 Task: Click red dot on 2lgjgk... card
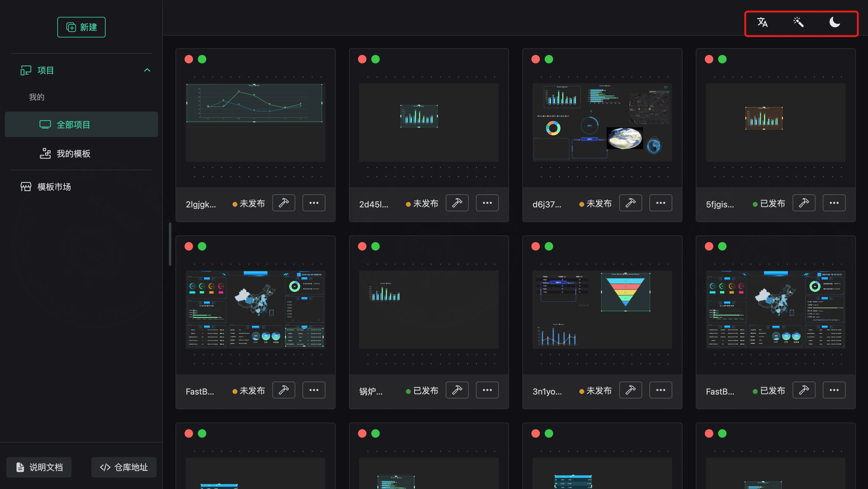pyautogui.click(x=189, y=59)
